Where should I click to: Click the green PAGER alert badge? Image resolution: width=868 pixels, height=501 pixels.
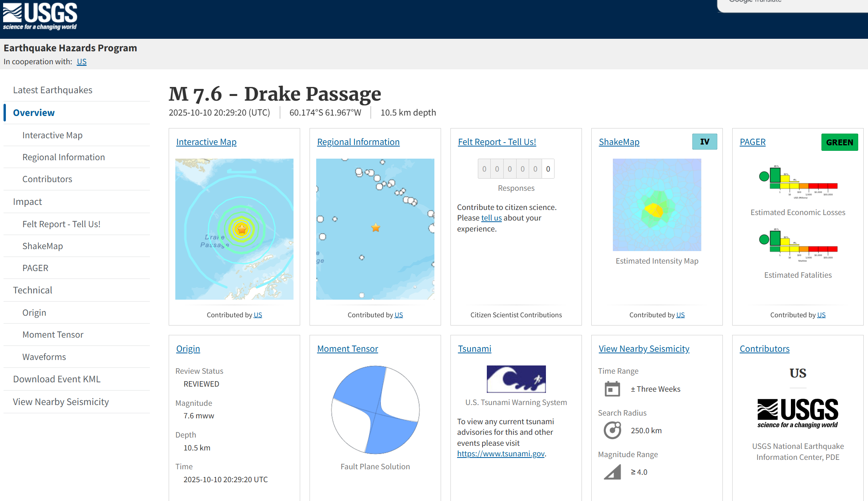click(839, 142)
